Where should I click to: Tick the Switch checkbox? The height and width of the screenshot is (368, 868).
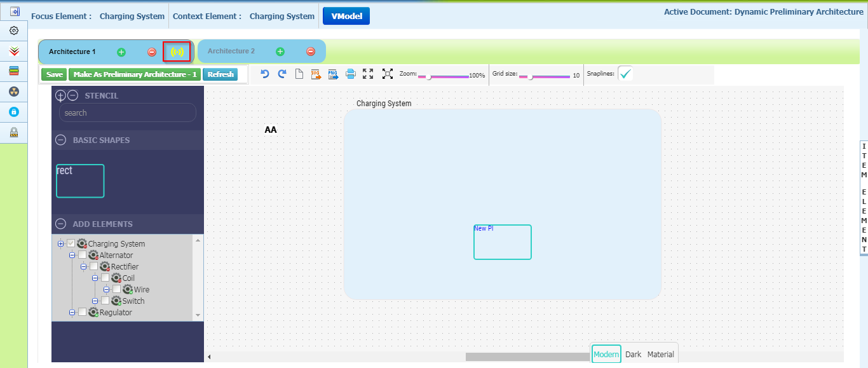[x=105, y=301]
